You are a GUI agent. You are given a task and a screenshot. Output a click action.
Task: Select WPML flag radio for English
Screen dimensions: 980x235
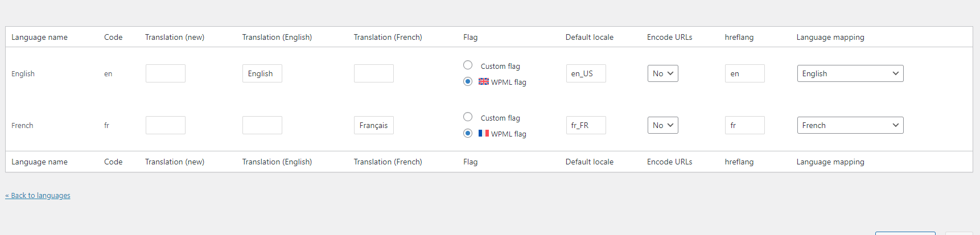(468, 81)
